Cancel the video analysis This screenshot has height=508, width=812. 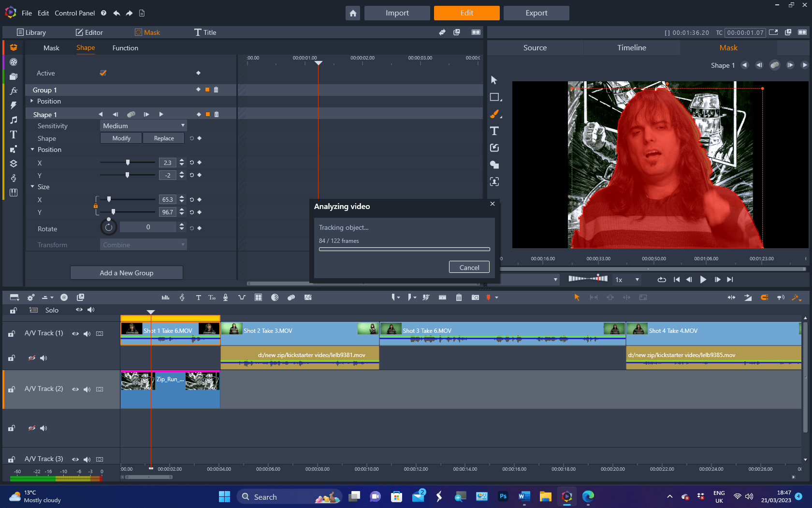click(x=469, y=267)
